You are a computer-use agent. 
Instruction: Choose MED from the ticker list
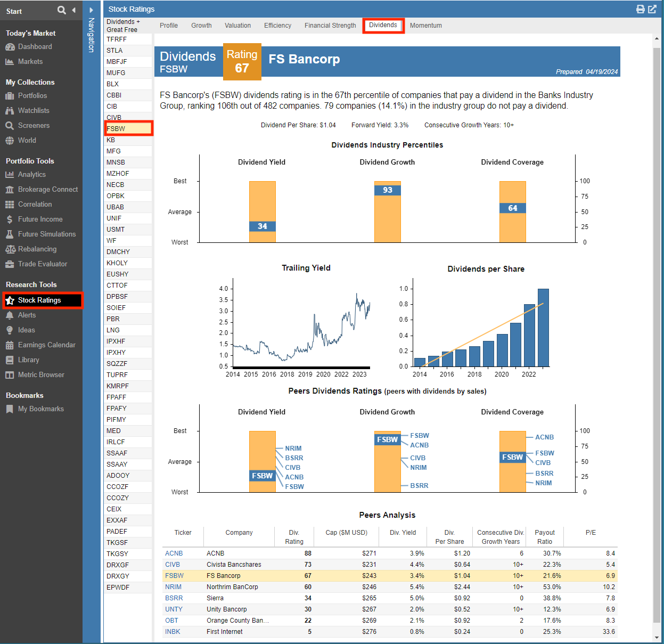coord(128,431)
